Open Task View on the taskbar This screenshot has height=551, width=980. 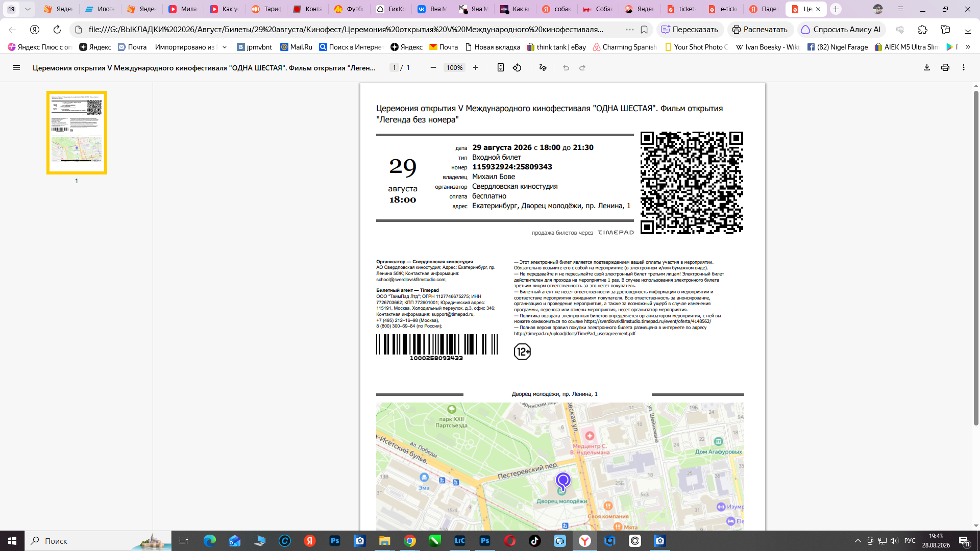point(184,541)
